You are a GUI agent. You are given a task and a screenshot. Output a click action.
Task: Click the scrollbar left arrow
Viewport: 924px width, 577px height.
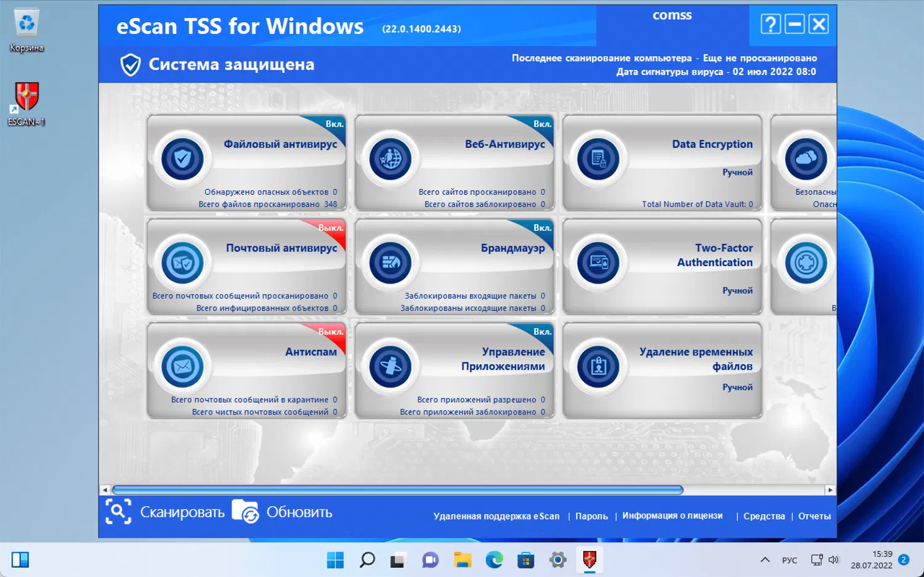click(x=105, y=490)
